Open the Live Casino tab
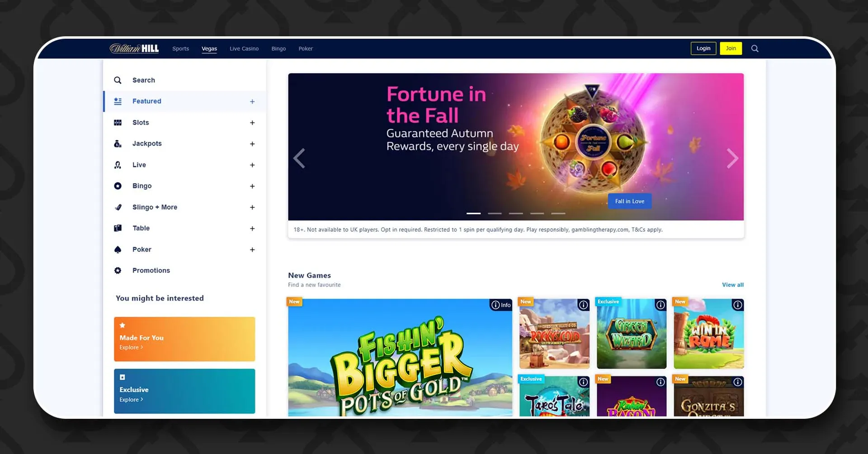868x454 pixels. click(244, 48)
